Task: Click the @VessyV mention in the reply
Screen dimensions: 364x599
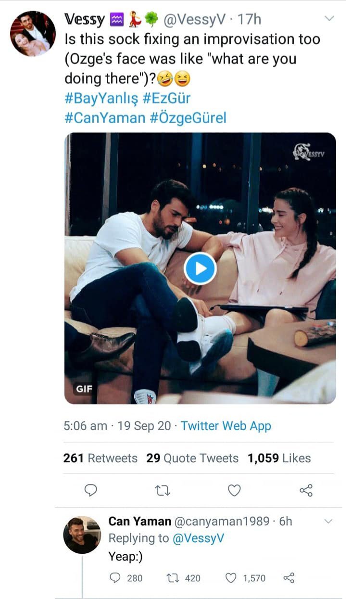Action: tap(197, 538)
